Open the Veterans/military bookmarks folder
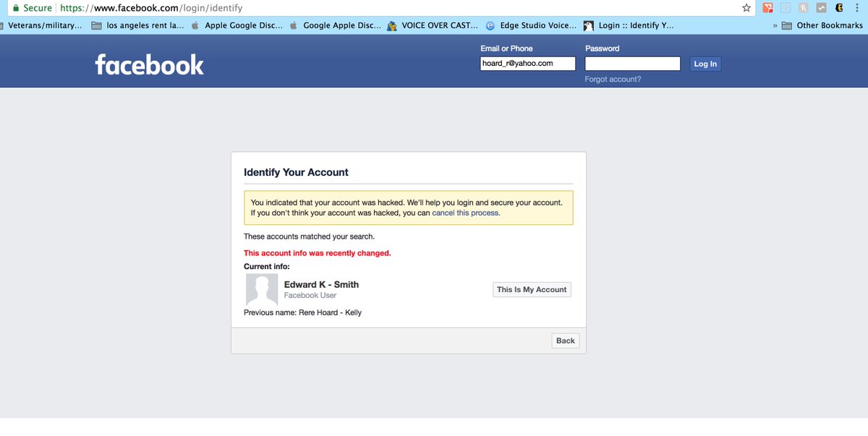Image resolution: width=868 pixels, height=436 pixels. pyautogui.click(x=41, y=25)
